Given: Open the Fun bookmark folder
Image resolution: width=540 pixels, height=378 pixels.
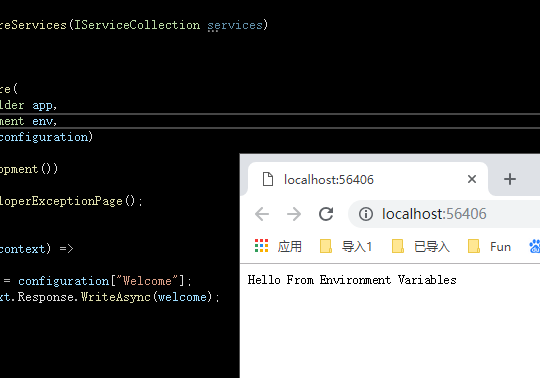Looking at the screenshot, I should (x=489, y=246).
